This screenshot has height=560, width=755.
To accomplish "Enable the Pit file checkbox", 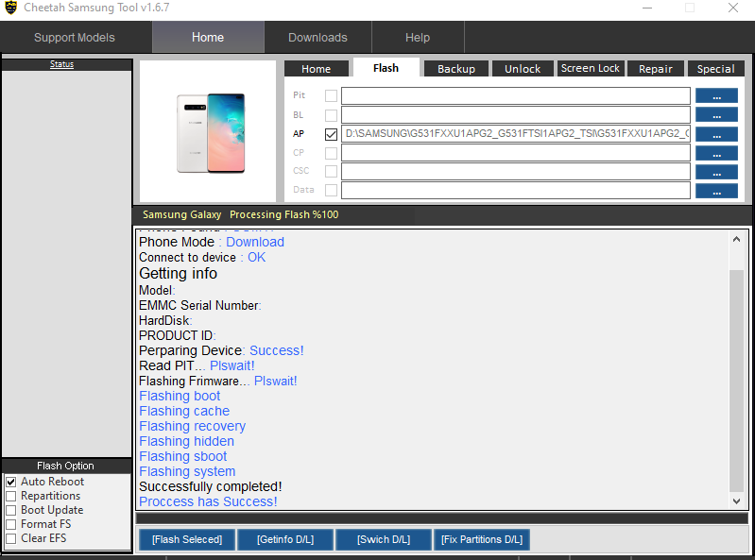I will [x=331, y=95].
